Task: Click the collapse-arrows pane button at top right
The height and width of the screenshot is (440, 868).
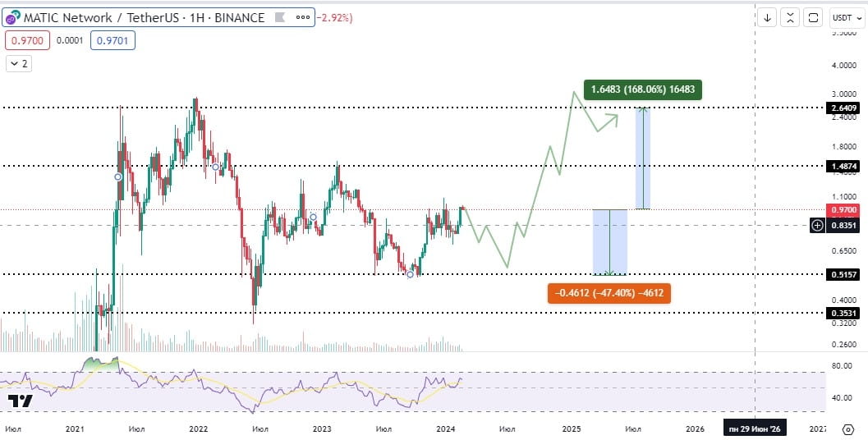Action: (790, 18)
